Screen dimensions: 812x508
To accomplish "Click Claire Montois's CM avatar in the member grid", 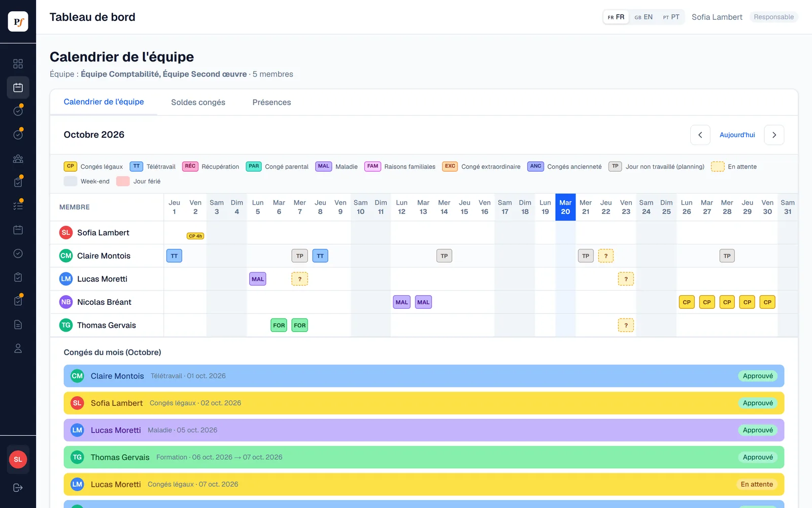I will (66, 256).
